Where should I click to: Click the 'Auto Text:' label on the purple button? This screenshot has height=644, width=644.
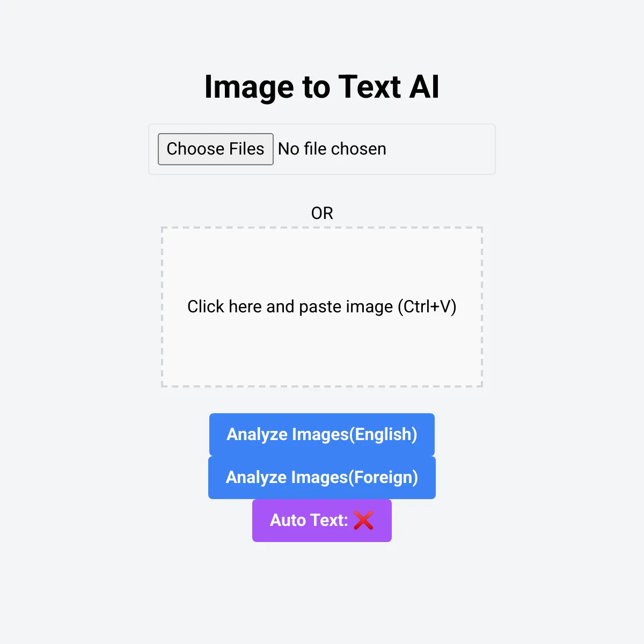[x=309, y=520]
